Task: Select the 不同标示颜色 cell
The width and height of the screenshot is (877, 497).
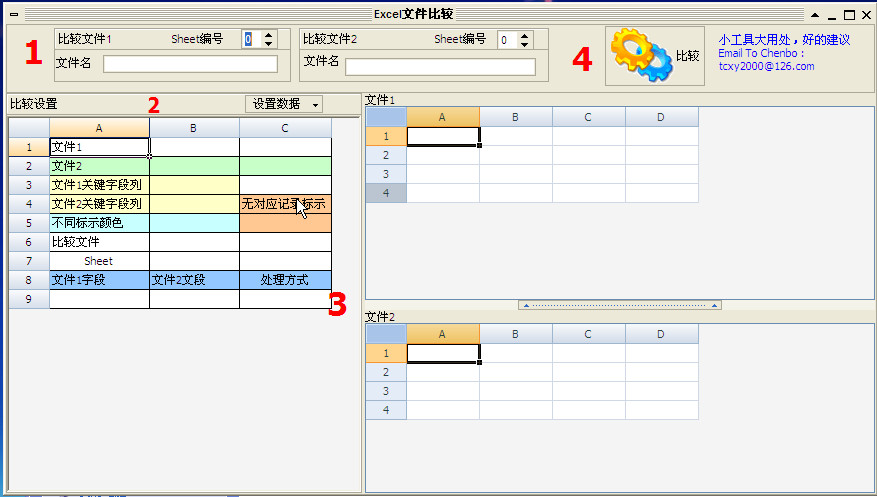Action: (x=100, y=223)
